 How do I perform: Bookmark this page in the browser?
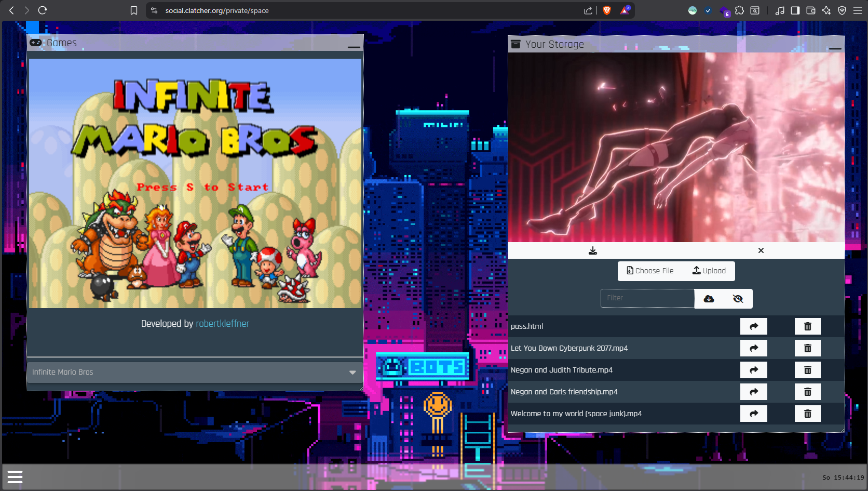134,10
